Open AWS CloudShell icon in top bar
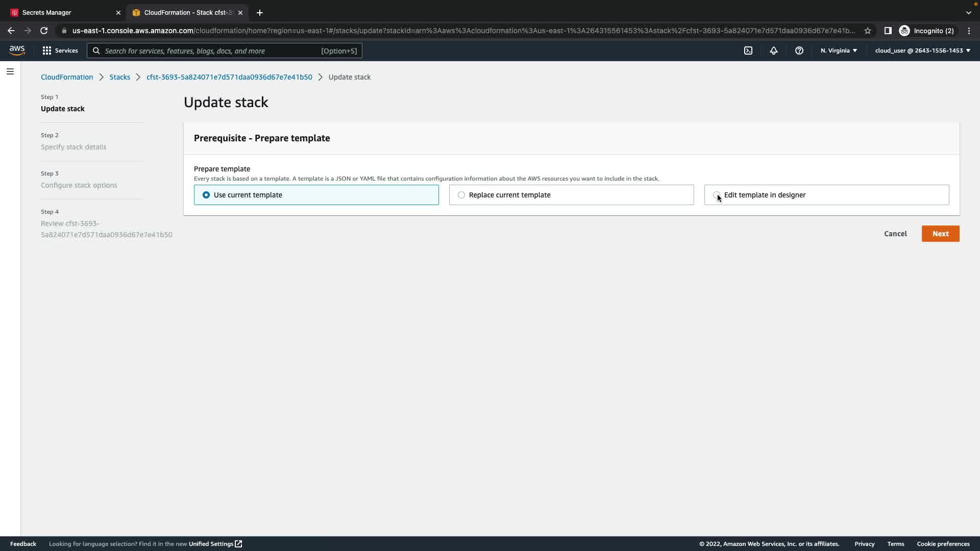The height and width of the screenshot is (551, 980). click(x=748, y=51)
